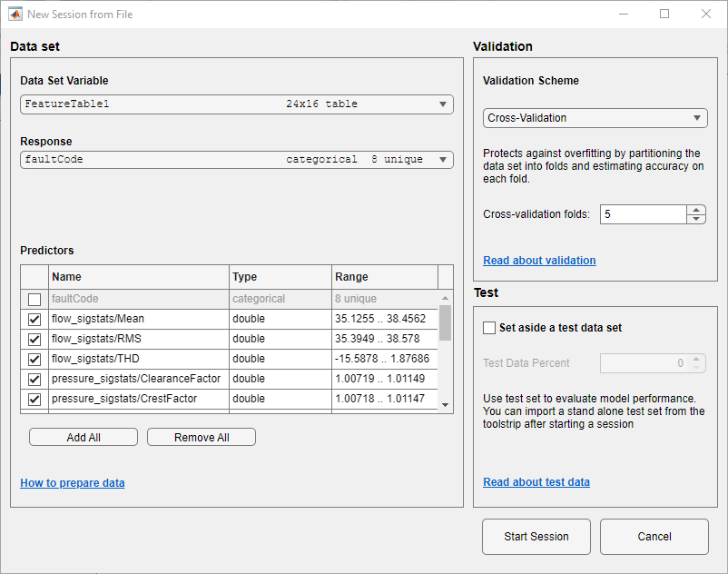Expand the Response faultCode dropdown
Screen dimensions: 728x574
click(x=236, y=160)
